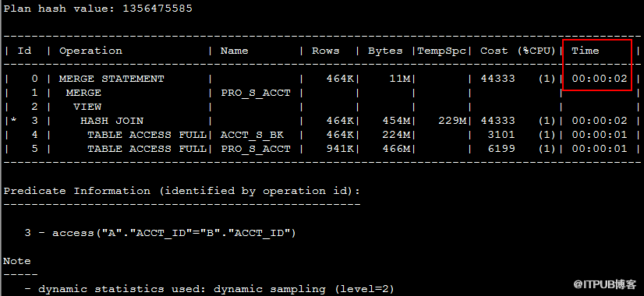Click the HASH JOIN operation
The width and height of the screenshot is (644, 296).
pos(111,121)
